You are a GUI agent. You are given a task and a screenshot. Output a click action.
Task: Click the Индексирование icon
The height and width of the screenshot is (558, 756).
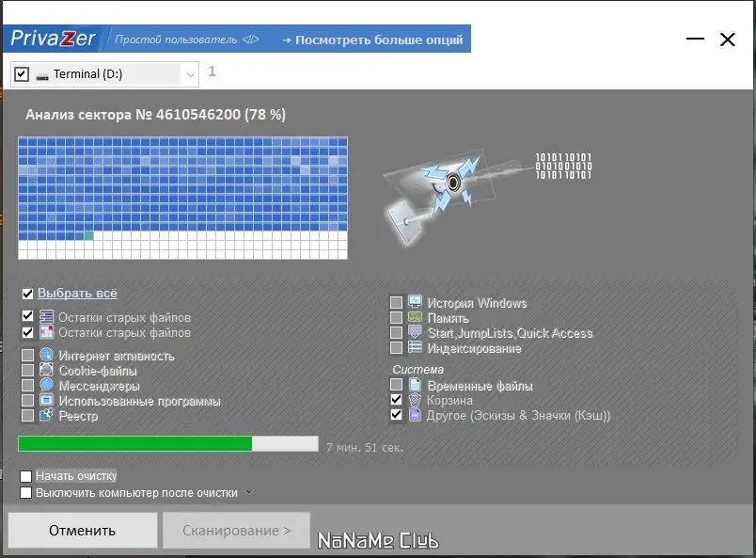[x=415, y=347]
